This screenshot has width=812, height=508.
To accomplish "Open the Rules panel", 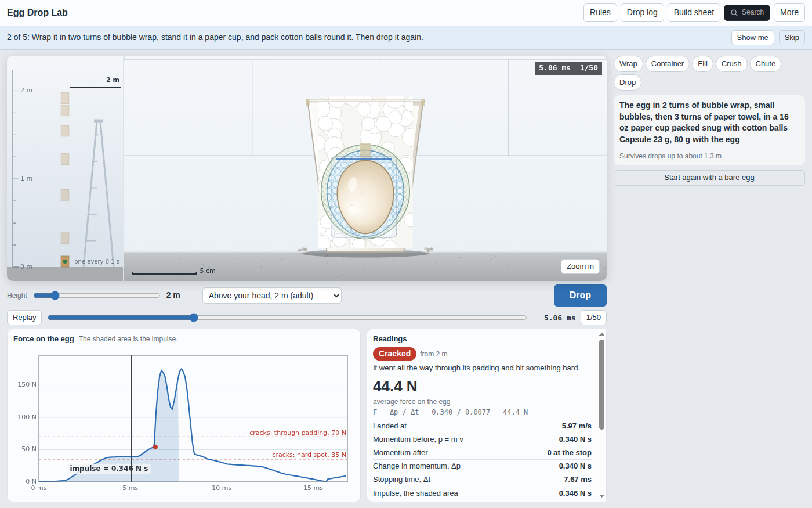I will pyautogui.click(x=600, y=13).
